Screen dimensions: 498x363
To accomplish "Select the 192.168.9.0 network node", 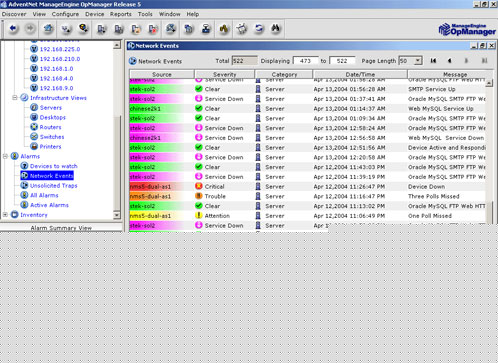I will [56, 88].
